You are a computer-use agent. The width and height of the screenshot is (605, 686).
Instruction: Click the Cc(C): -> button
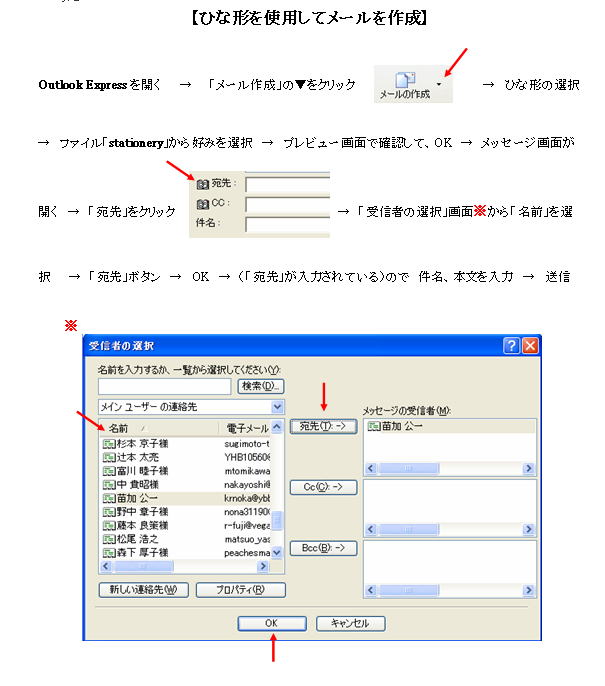[323, 487]
